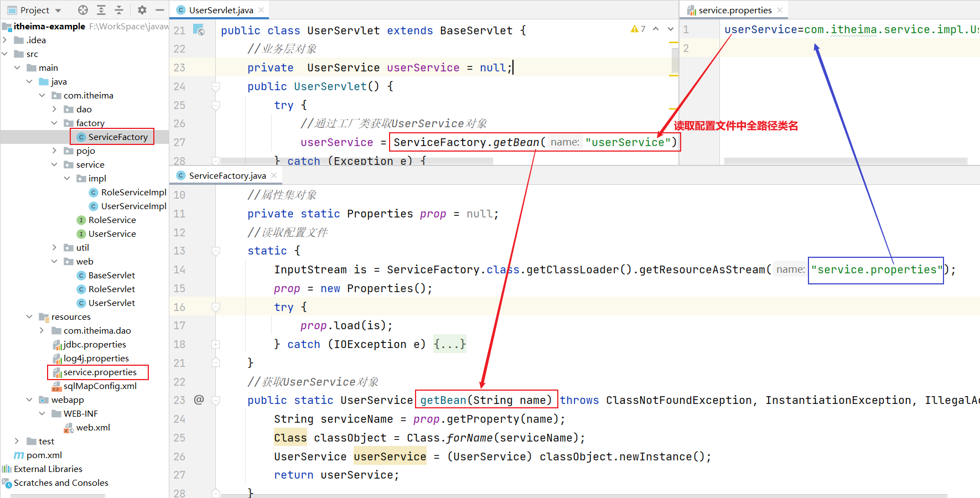Close the service.properties editor tab
Image resolution: width=980 pixels, height=498 pixels.
[780, 10]
